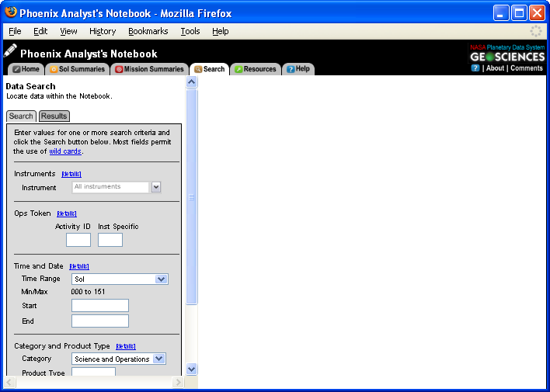Viewport: 550px width, 392px height.
Task: Click the pencil notebook logo icon
Action: (x=10, y=51)
